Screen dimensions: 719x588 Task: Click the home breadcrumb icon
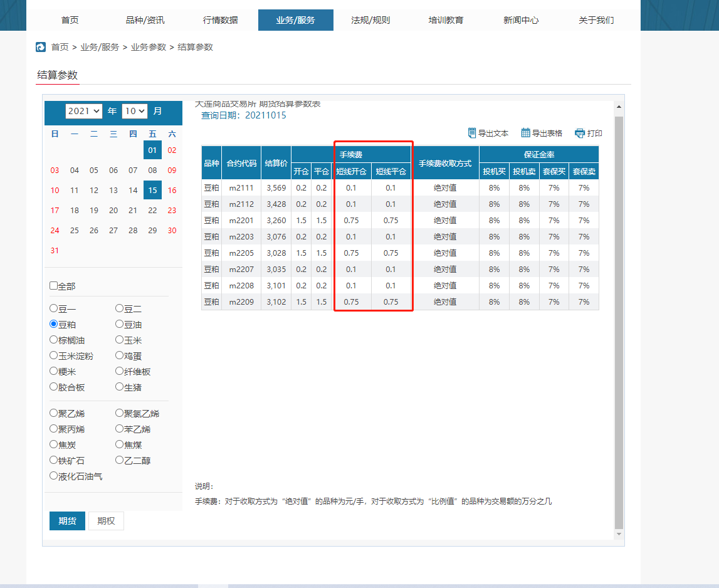(41, 47)
